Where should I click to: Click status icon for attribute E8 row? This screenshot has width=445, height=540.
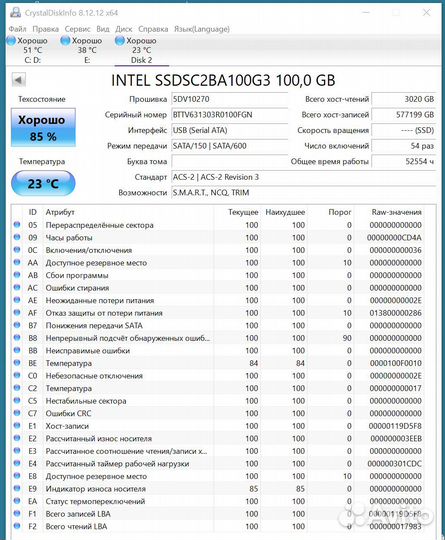(x=17, y=476)
